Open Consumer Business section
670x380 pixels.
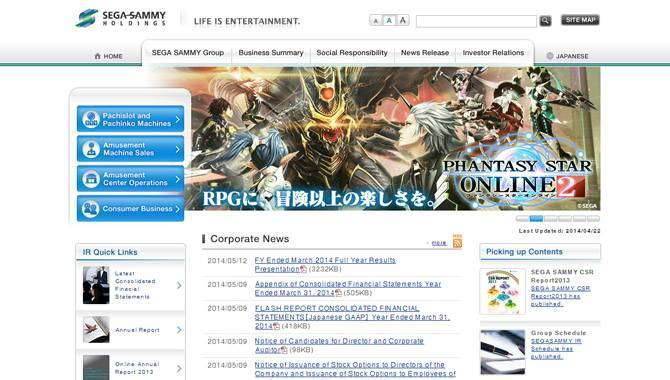[x=130, y=209]
